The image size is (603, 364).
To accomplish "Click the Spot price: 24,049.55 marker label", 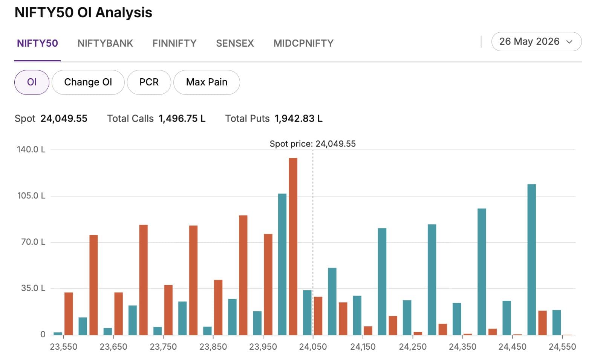I will point(312,144).
